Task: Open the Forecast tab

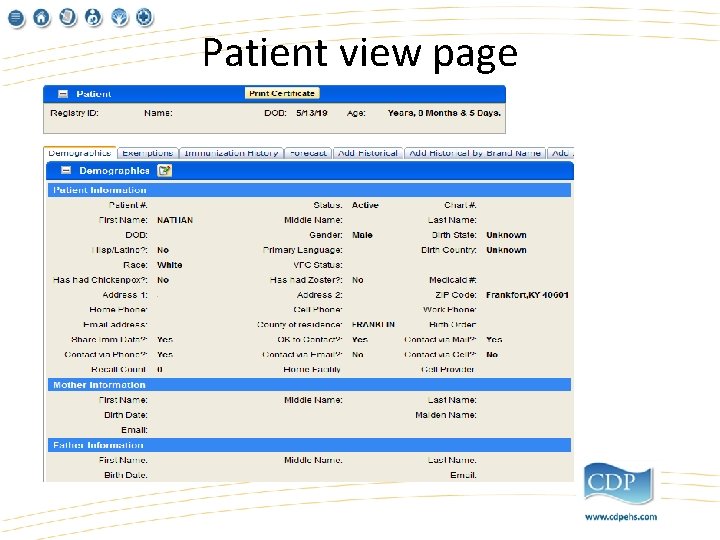Action: click(x=308, y=153)
